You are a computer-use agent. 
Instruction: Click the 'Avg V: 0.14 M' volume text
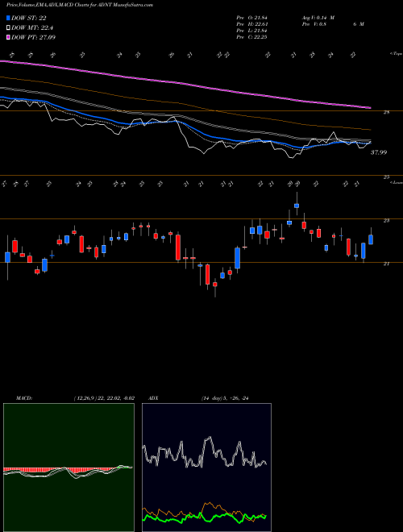(x=318, y=18)
